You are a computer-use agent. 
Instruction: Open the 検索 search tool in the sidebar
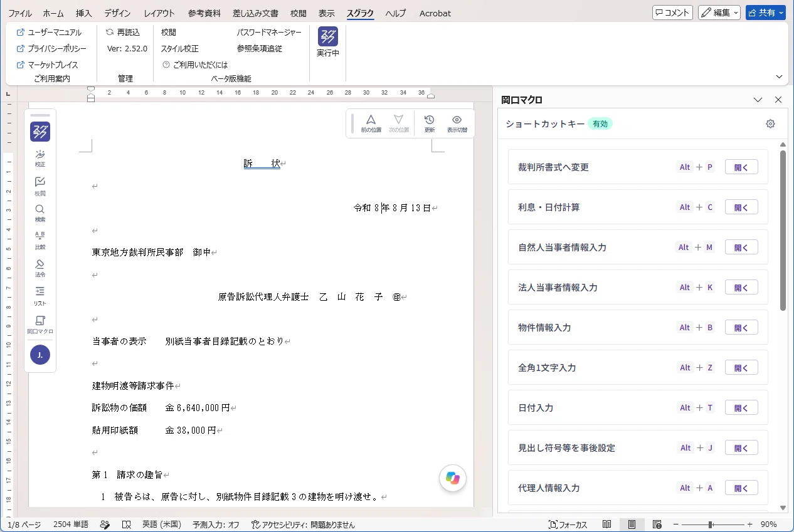tap(40, 214)
